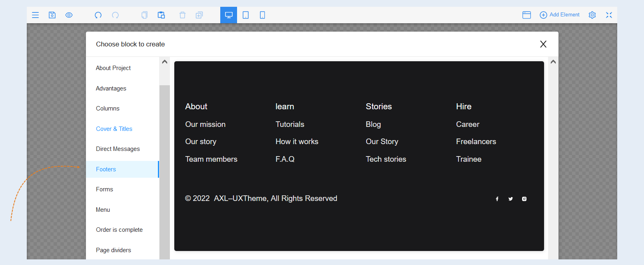
Task: Click the Facebook icon in footer preview
Action: tap(497, 199)
